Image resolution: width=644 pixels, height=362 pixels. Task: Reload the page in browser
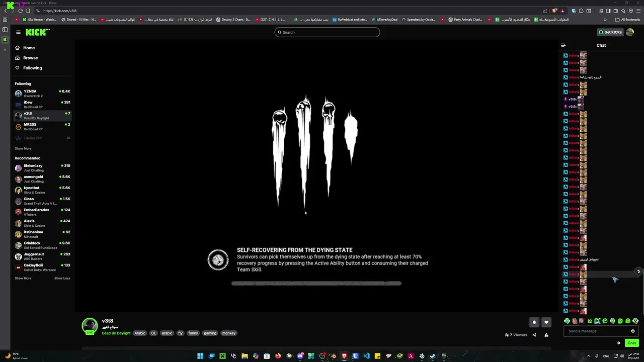20,11
